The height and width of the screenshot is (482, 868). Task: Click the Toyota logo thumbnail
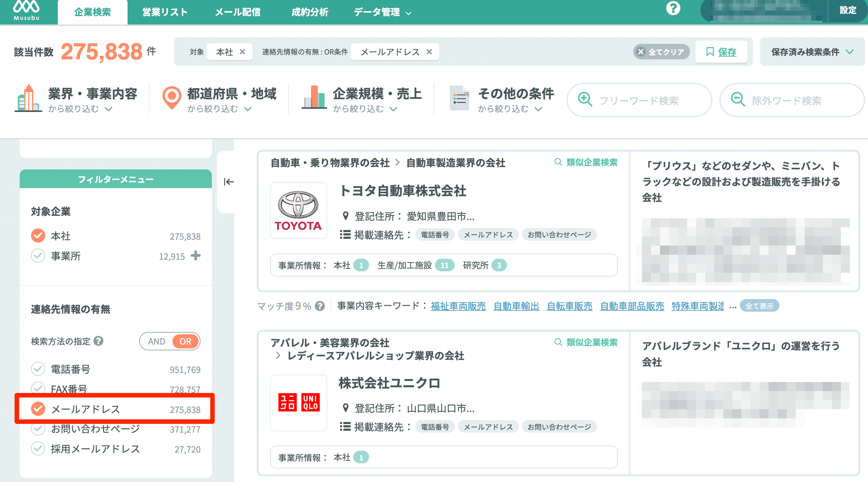[299, 211]
